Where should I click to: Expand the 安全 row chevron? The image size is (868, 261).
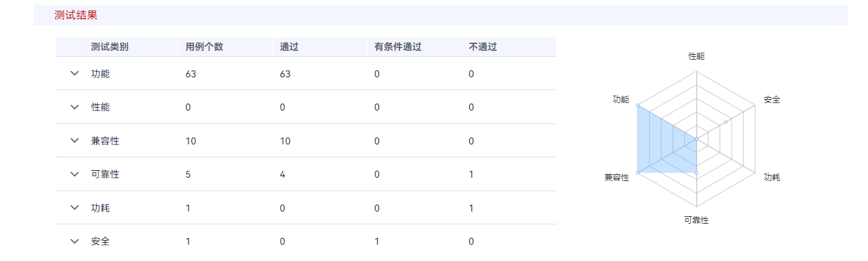click(x=75, y=241)
